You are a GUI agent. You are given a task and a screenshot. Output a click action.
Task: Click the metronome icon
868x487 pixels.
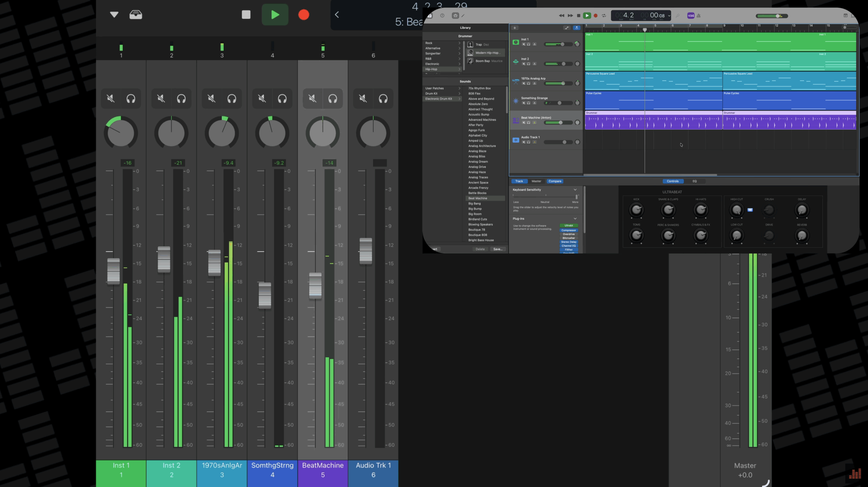[698, 16]
